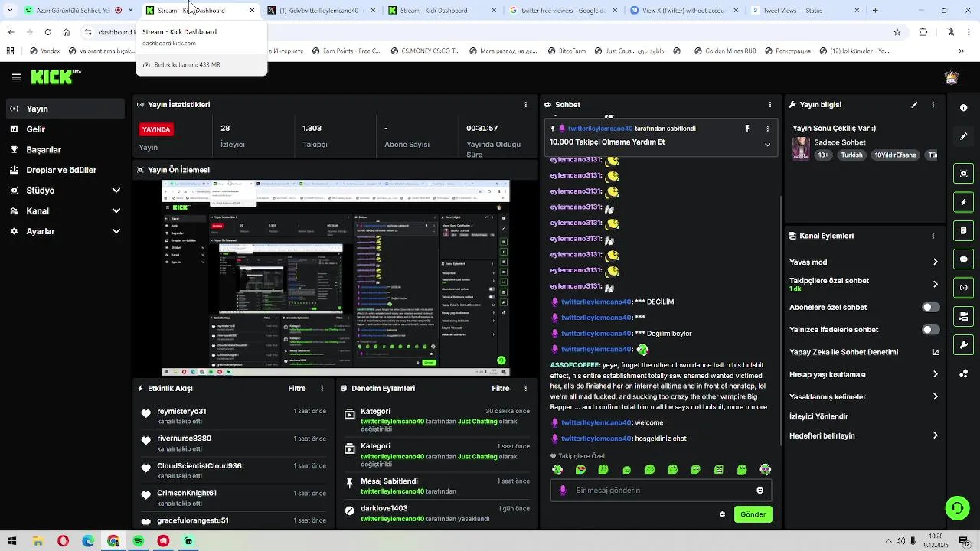This screenshot has height=551, width=980.
Task: Click the Yayın Ön İzlemesi video preview
Action: click(x=335, y=278)
